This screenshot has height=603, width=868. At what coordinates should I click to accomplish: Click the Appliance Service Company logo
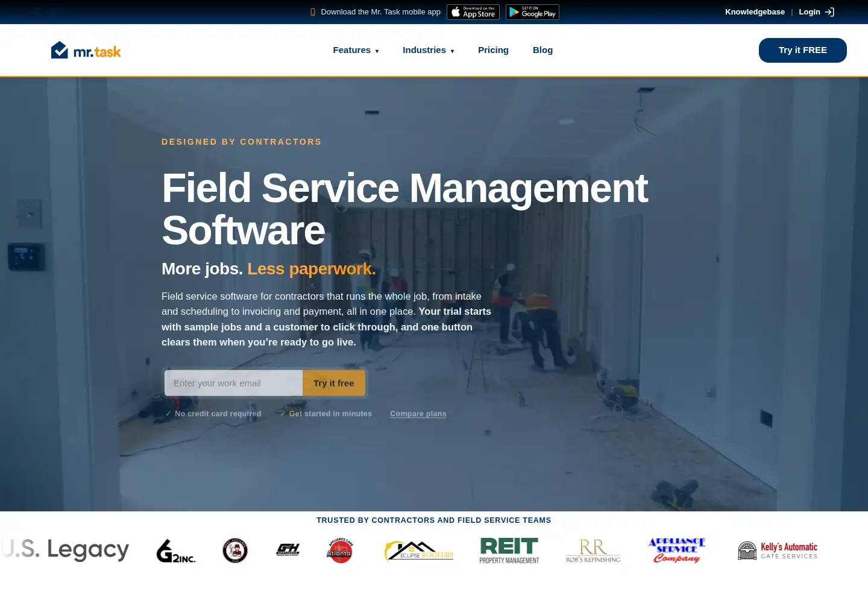point(677,551)
